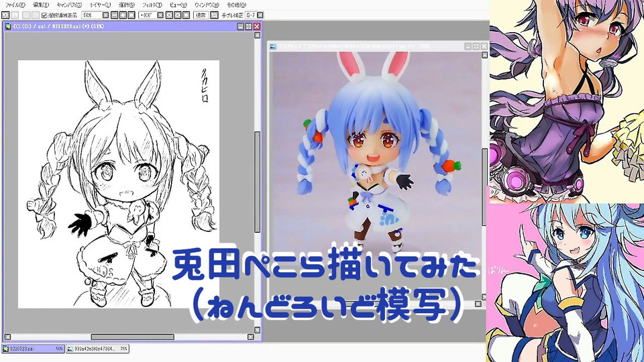Click the zoom out minus icon
The width and height of the screenshot is (644, 362).
click(x=114, y=15)
